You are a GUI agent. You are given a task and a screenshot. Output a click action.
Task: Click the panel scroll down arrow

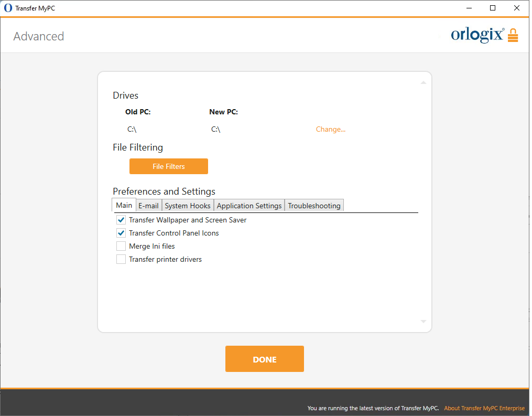[424, 321]
